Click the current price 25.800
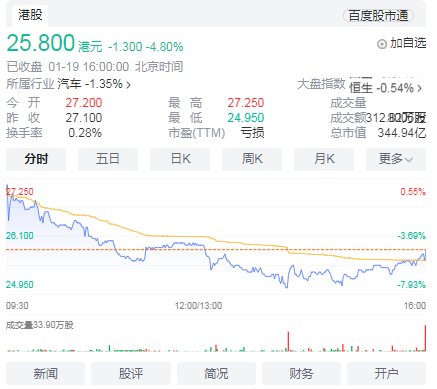Image resolution: width=437 pixels, height=389 pixels. point(40,43)
